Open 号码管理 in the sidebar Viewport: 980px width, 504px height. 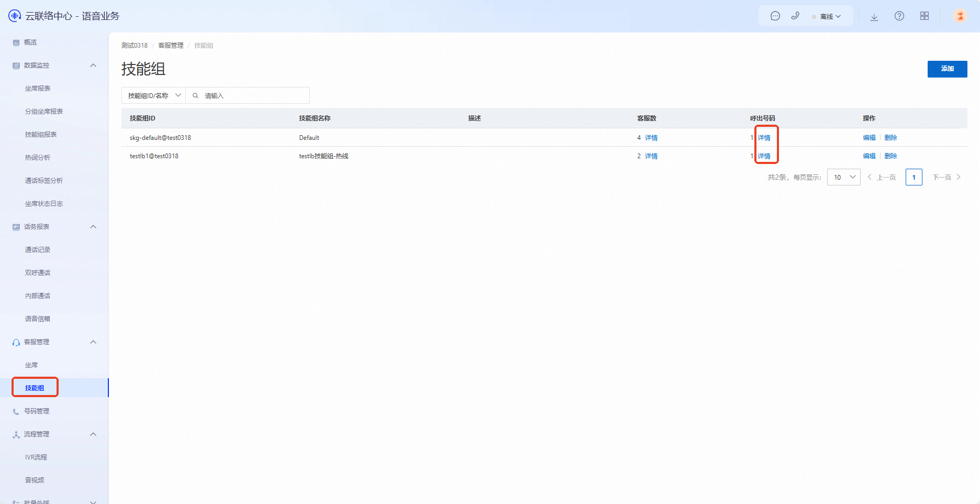(37, 411)
